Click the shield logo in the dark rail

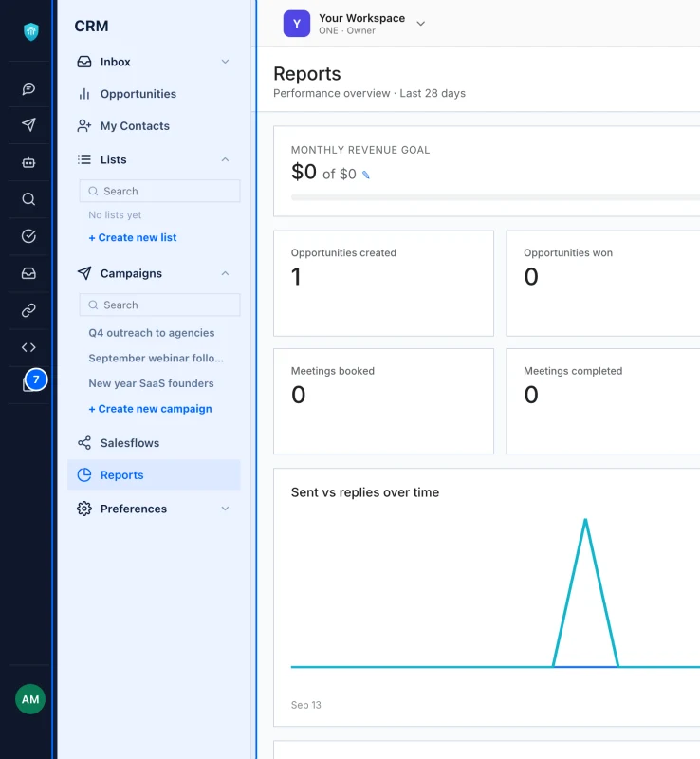pos(31,31)
